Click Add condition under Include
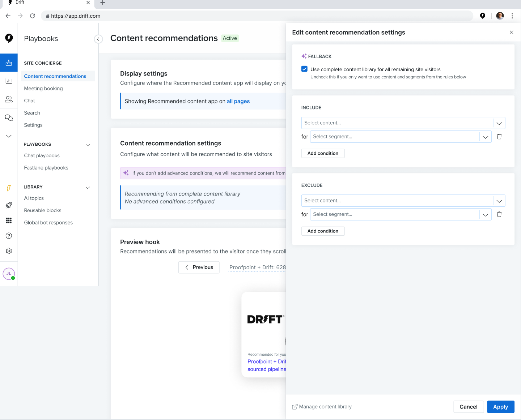This screenshot has width=521, height=420. [x=323, y=153]
